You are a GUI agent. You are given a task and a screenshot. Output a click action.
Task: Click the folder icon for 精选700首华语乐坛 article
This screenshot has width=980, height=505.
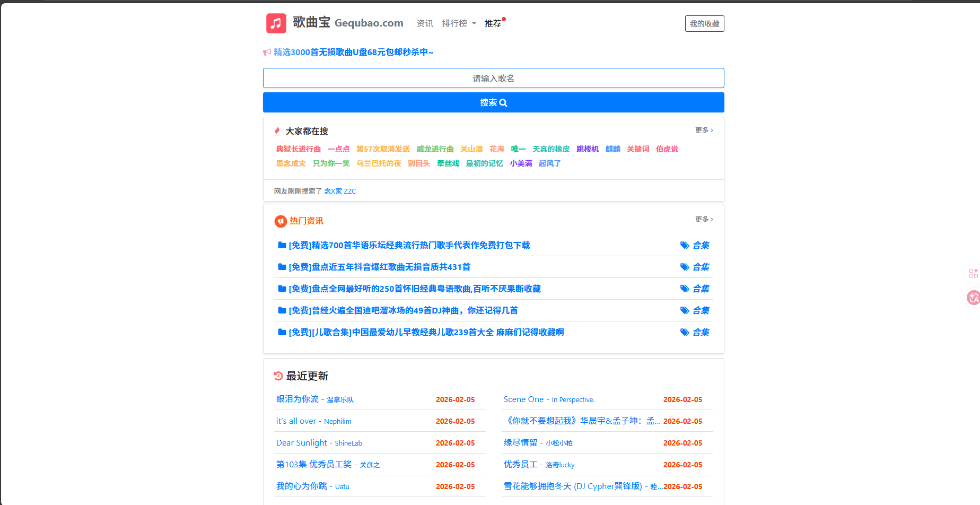[x=282, y=245]
